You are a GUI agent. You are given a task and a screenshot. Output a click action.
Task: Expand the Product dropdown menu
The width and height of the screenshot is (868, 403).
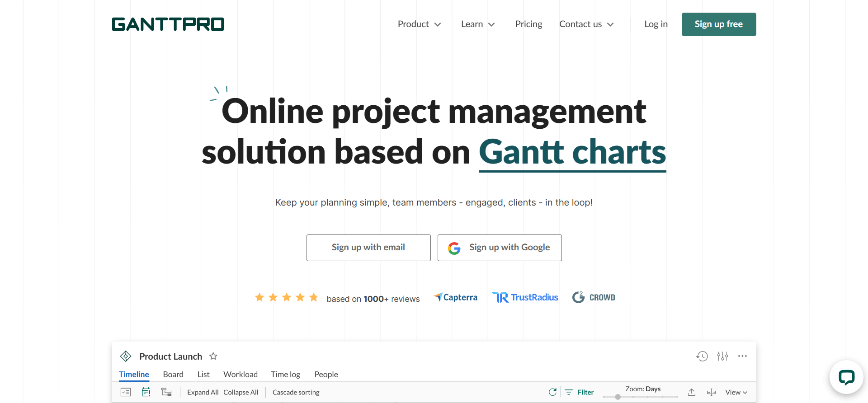coord(419,24)
